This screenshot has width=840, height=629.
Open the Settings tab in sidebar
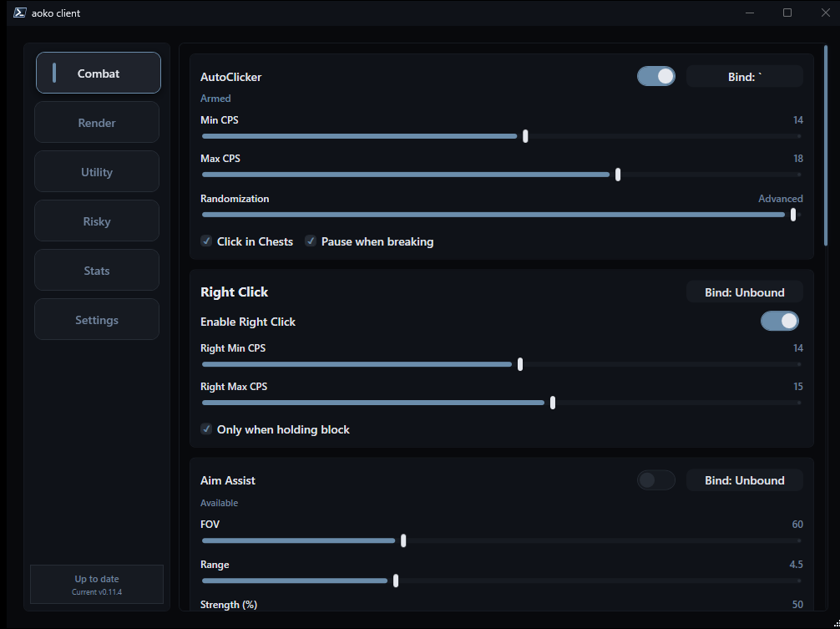96,319
